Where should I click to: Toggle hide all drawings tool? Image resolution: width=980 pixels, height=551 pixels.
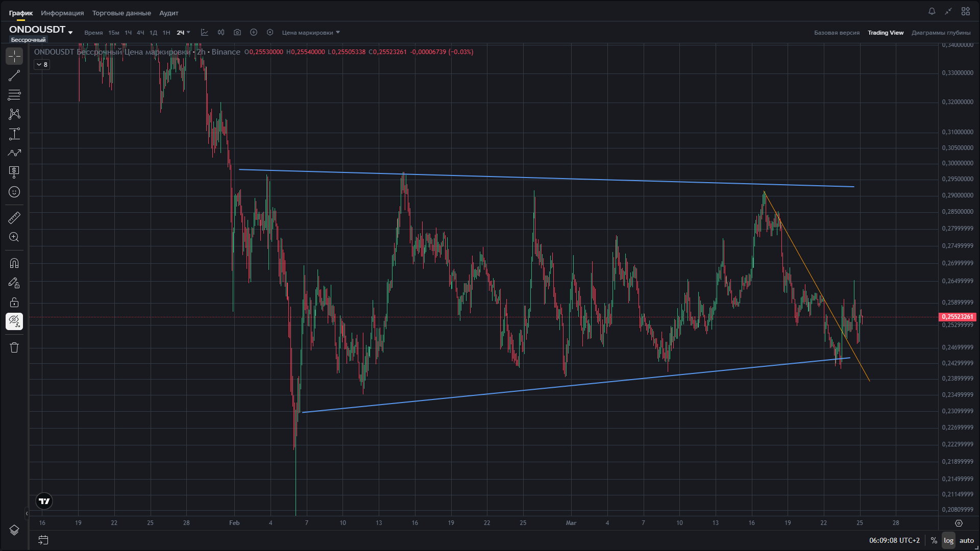pos(14,321)
